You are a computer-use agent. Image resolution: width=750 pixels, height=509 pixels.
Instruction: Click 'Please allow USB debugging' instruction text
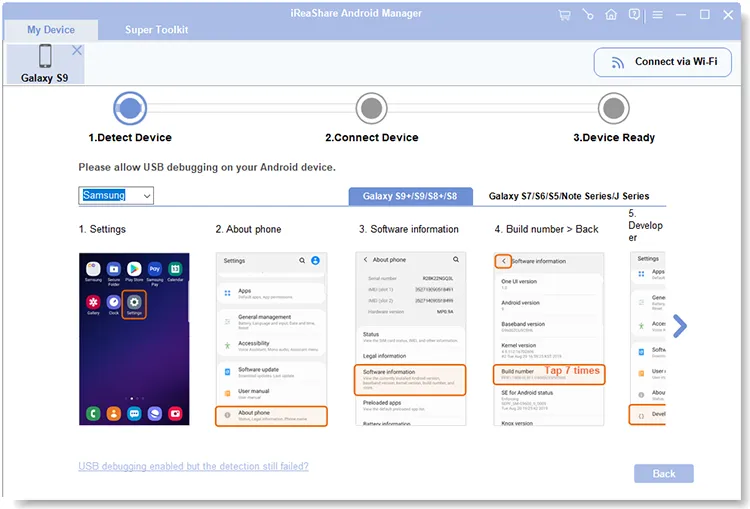[207, 167]
